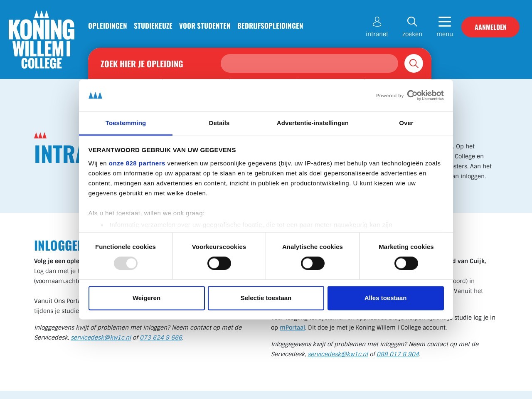The height and width of the screenshot is (399, 532).
Task: Click the phone number 088 017 8 904
Action: point(398,354)
